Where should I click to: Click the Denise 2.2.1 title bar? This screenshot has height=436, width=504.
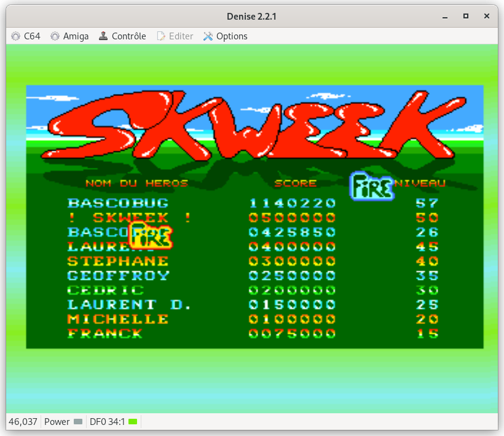pos(251,16)
